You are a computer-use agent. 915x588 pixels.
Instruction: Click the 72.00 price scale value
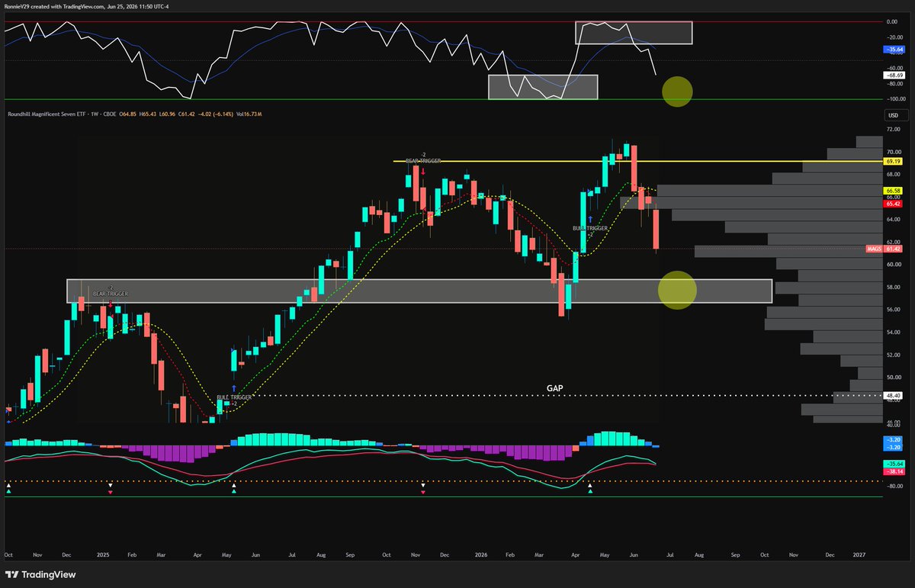(x=894, y=130)
